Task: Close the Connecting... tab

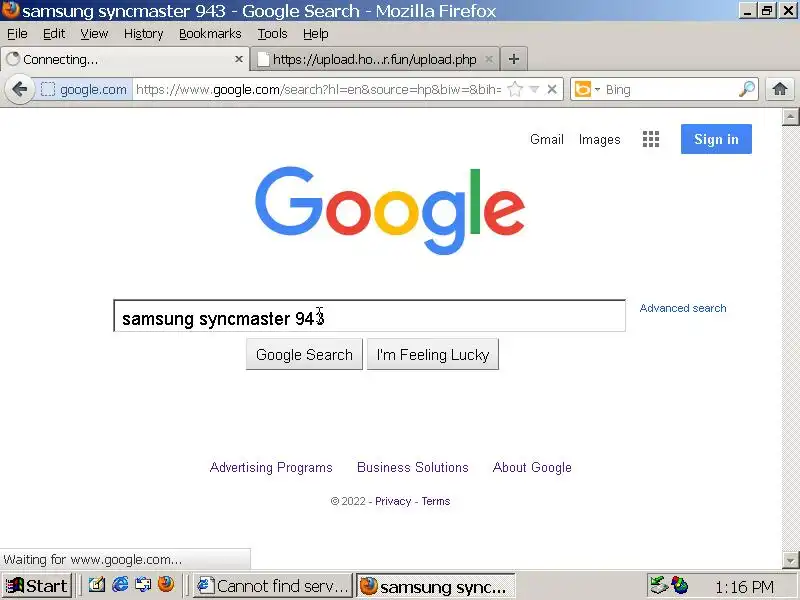Action: [x=238, y=59]
